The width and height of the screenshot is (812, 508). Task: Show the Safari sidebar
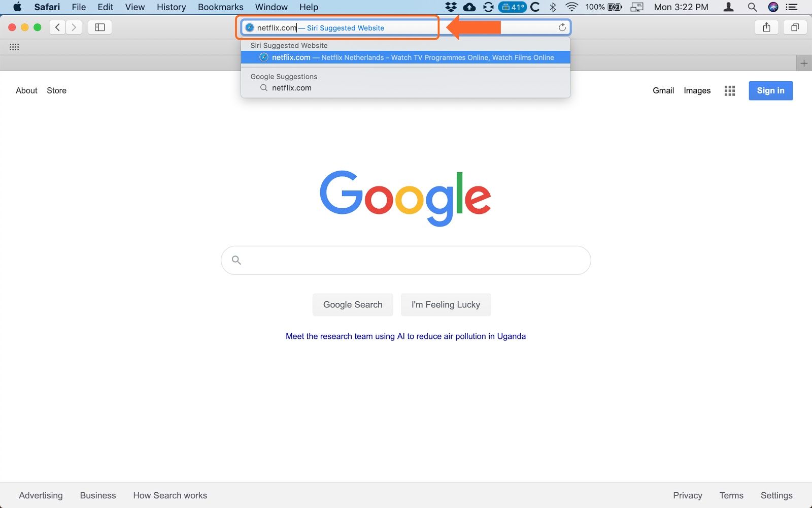[x=100, y=27]
